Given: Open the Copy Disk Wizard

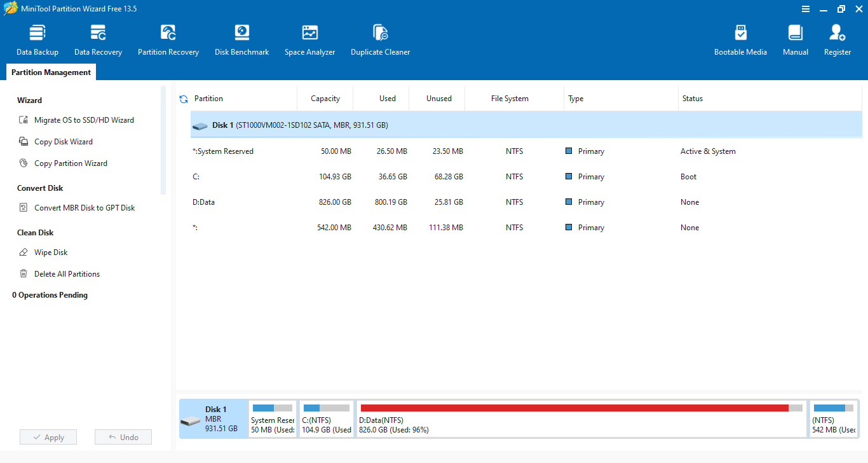Looking at the screenshot, I should pyautogui.click(x=64, y=142).
